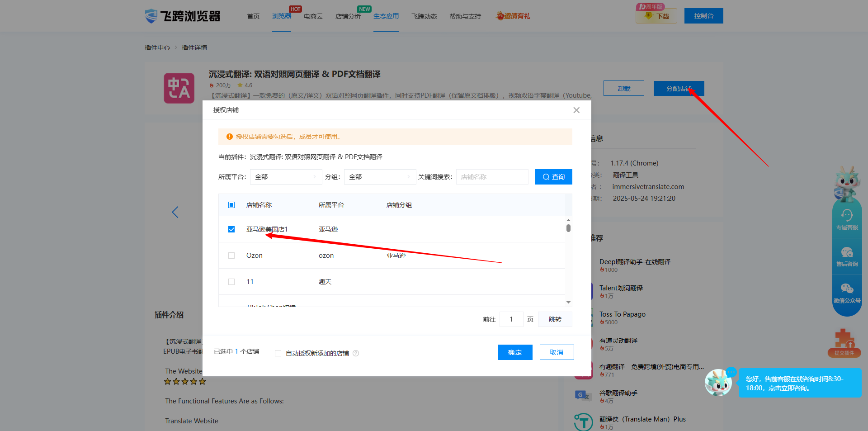Uncheck the 亚马逊美国店1 store checkbox

(231, 229)
